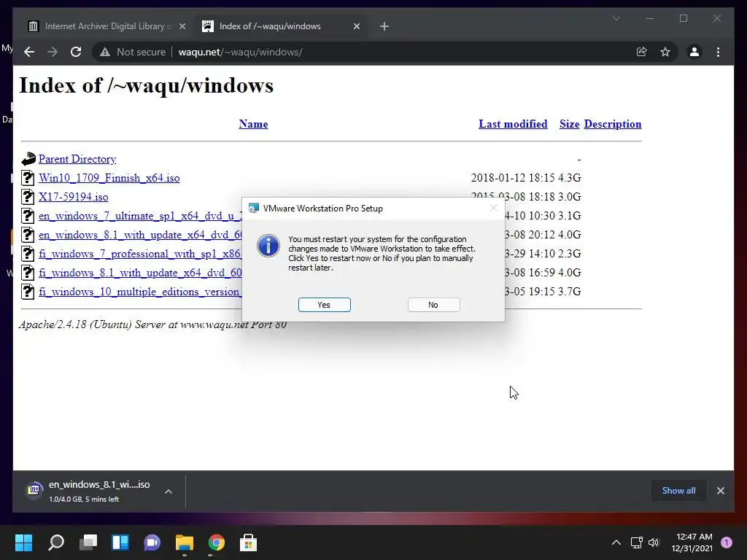Click Yes to restart now
The image size is (747, 560).
(324, 305)
